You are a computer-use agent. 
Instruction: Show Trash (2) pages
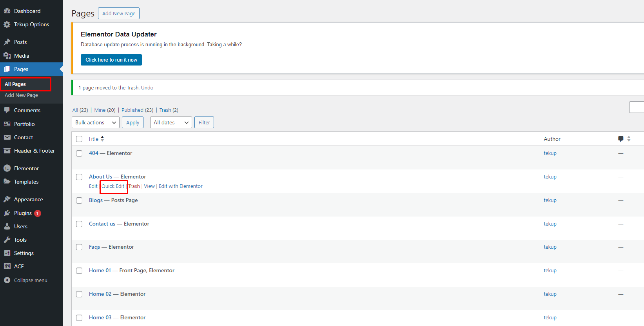tap(169, 110)
